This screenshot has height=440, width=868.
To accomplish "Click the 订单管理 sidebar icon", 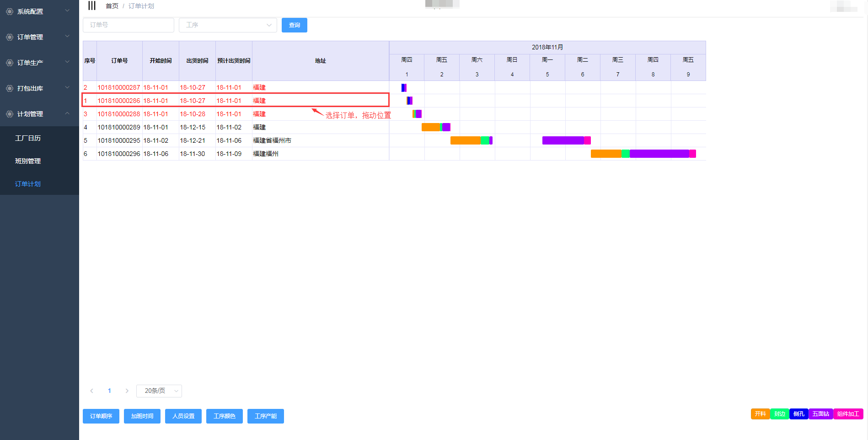I will [x=10, y=37].
